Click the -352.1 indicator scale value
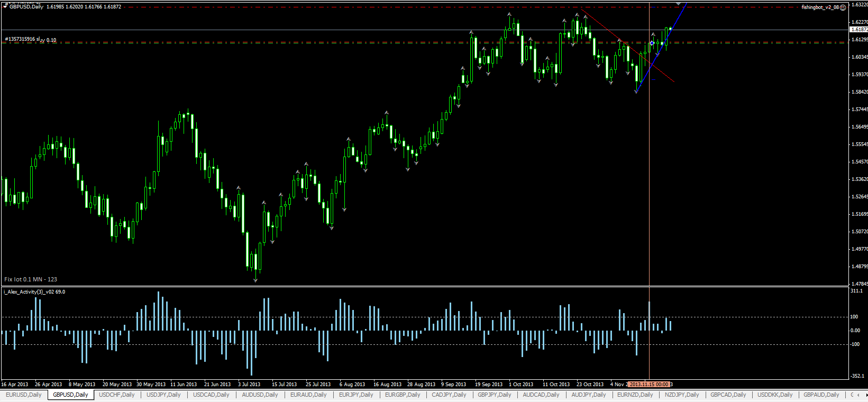The height and width of the screenshot is (402, 868). pos(857,376)
